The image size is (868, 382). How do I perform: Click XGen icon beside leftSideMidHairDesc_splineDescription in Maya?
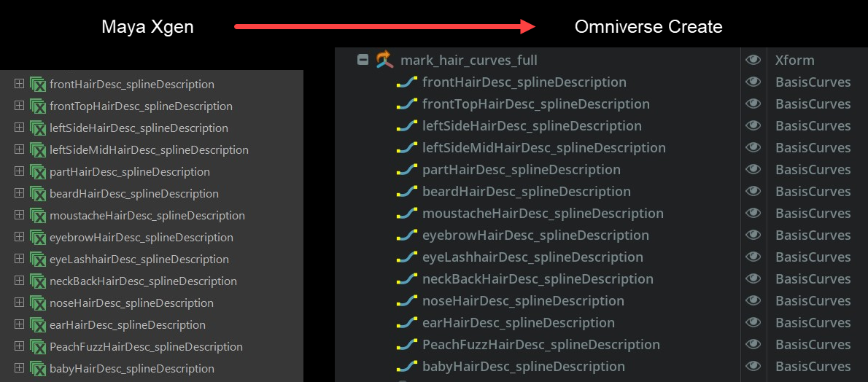tap(38, 150)
